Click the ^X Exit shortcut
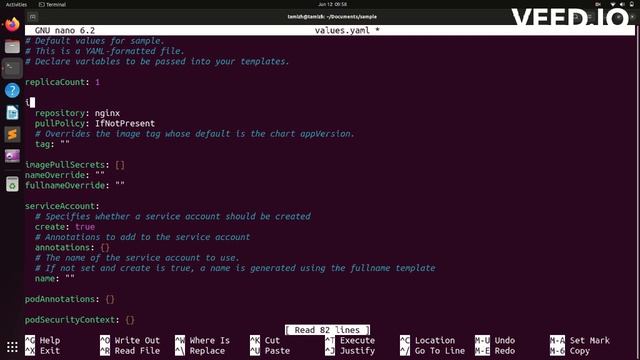This screenshot has height=360, width=640. click(x=42, y=351)
